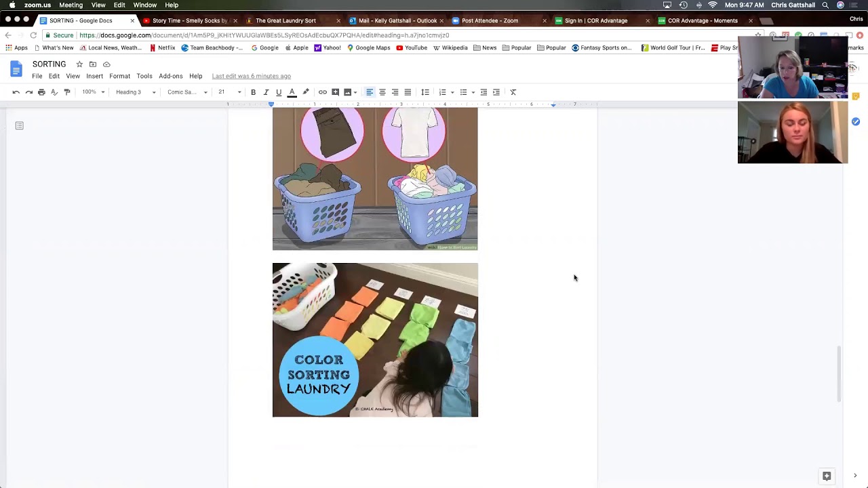The height and width of the screenshot is (488, 868).
Task: Undo the last edit in Docs
Action: [x=16, y=92]
